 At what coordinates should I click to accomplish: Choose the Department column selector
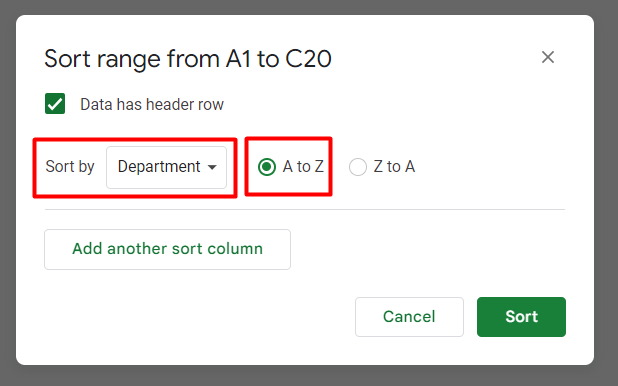pyautogui.click(x=166, y=167)
